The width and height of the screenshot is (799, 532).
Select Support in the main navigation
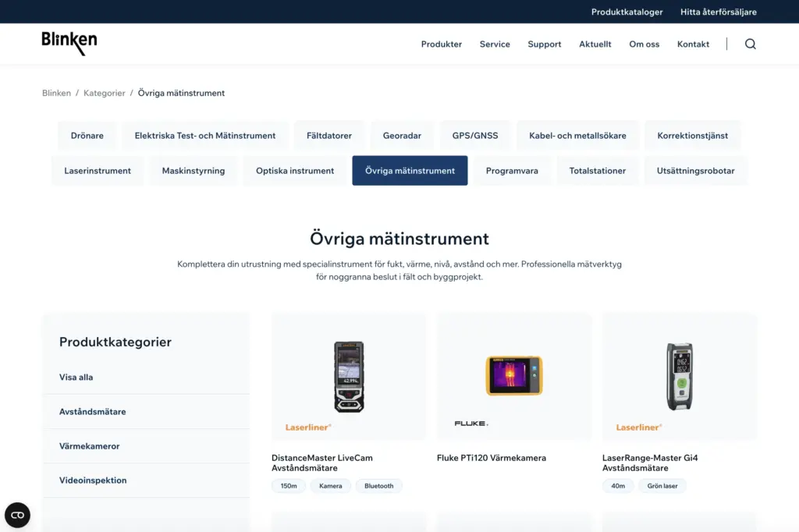(x=544, y=44)
